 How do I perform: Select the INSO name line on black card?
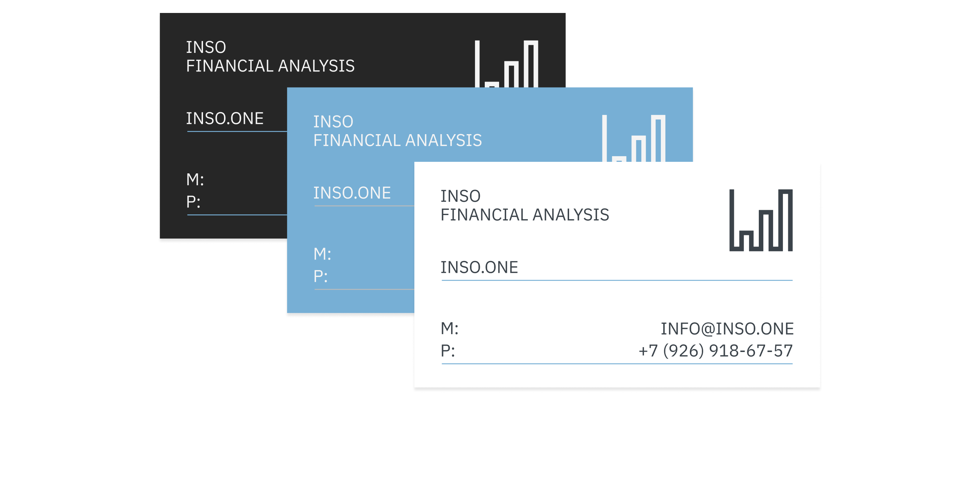[206, 48]
